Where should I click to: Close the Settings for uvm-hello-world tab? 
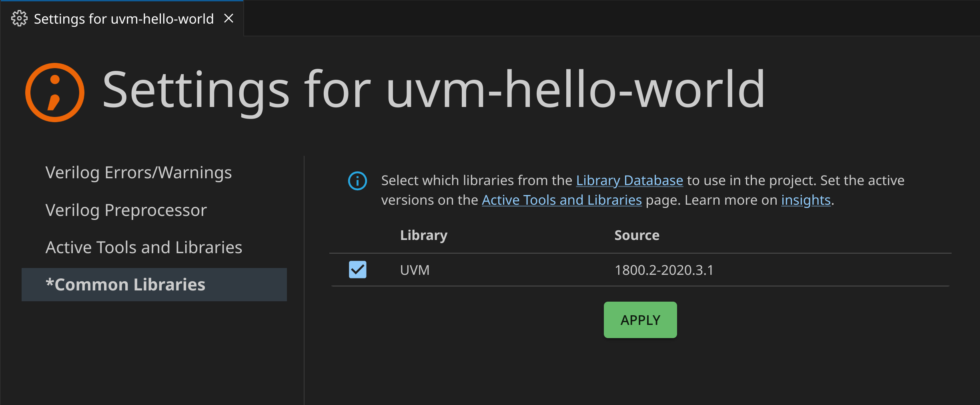228,18
